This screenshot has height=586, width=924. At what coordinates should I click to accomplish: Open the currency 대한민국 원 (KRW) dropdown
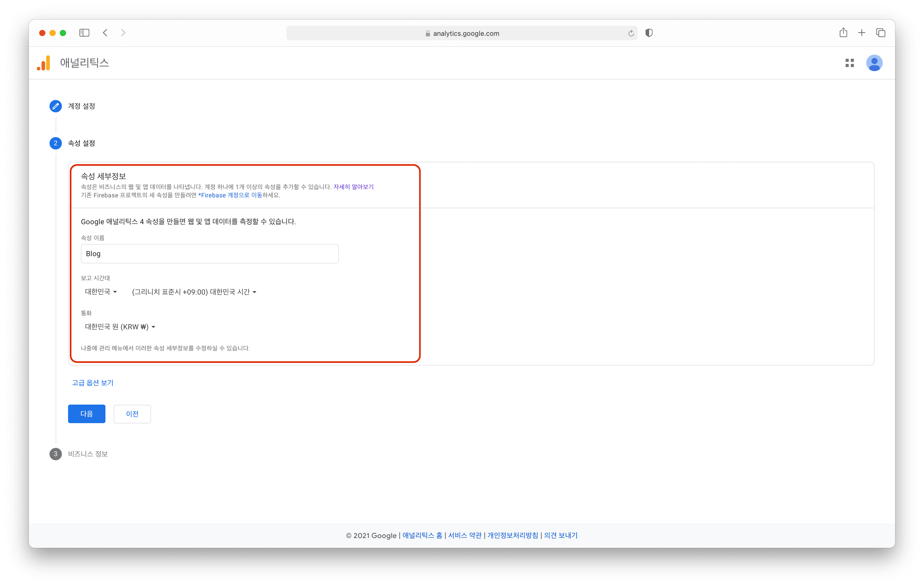click(120, 327)
